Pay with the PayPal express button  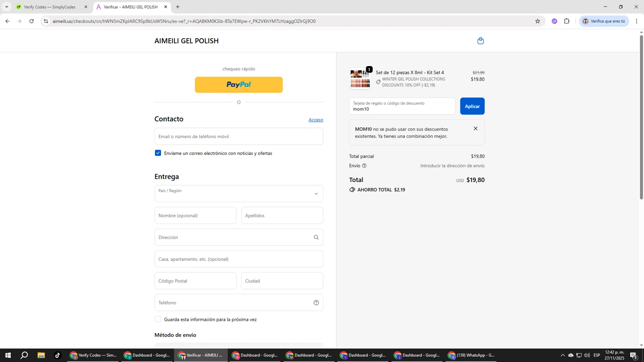(x=239, y=85)
